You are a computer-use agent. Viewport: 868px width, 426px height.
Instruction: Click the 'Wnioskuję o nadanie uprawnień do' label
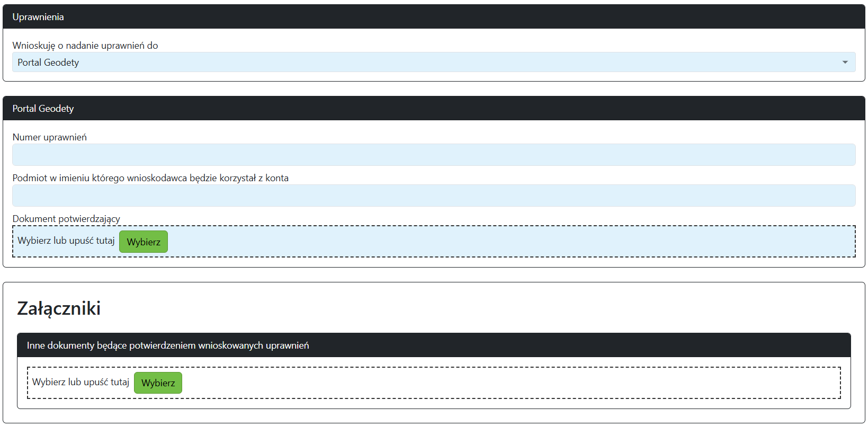point(85,46)
